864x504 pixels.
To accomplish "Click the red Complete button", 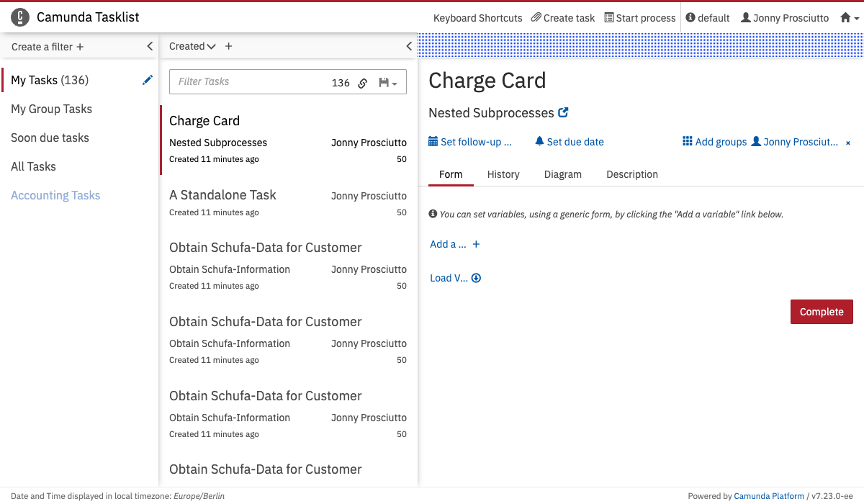I will click(821, 312).
